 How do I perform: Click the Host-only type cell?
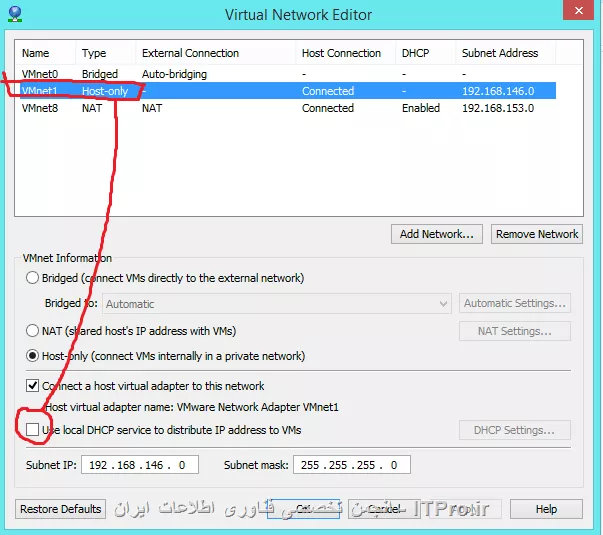coord(105,91)
